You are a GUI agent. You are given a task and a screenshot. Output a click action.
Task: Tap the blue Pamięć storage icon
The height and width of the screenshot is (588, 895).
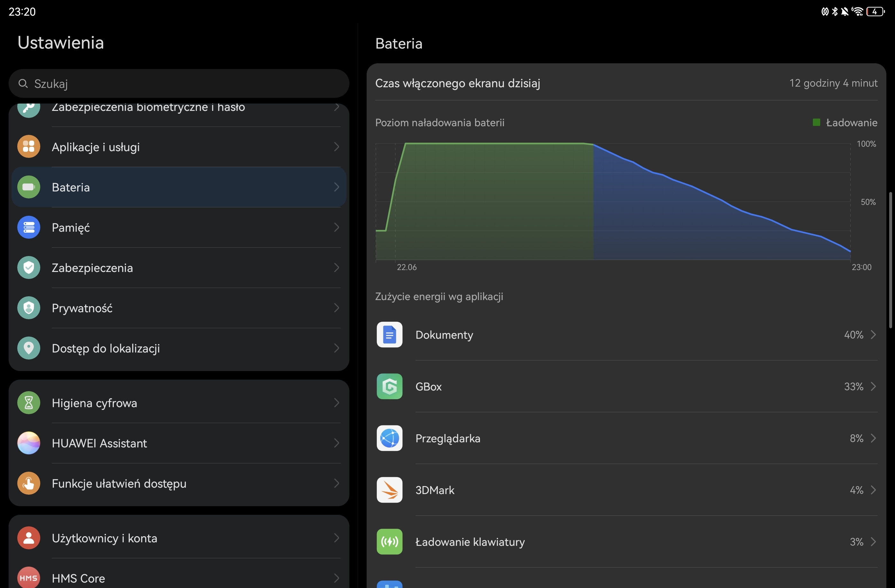[x=28, y=227]
